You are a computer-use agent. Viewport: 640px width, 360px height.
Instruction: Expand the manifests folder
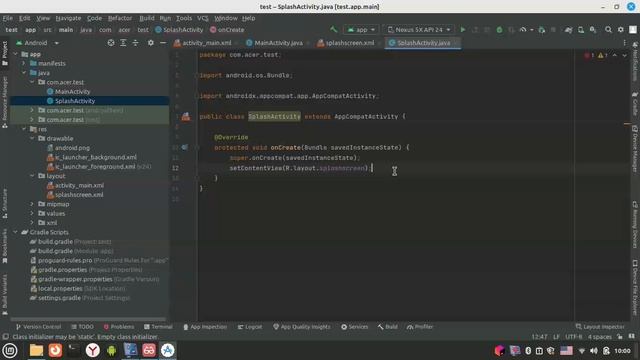[x=24, y=63]
